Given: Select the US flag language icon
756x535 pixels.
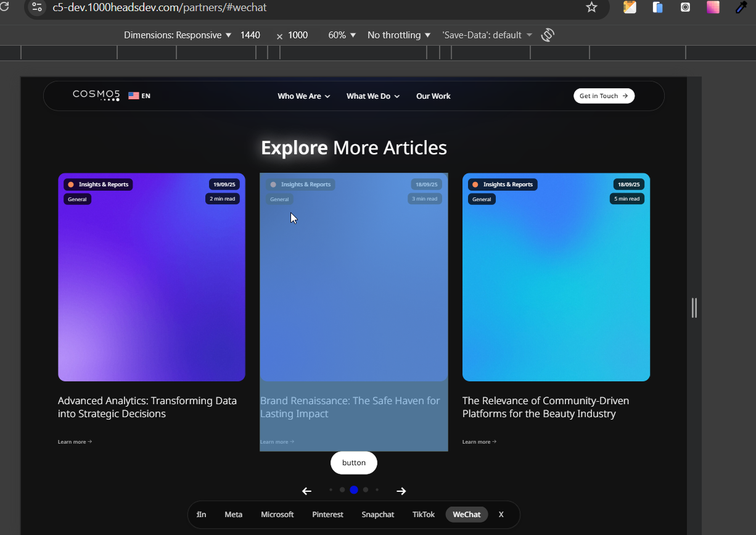Looking at the screenshot, I should (x=133, y=96).
